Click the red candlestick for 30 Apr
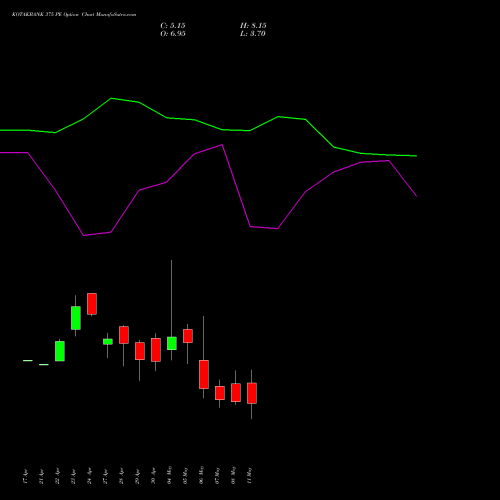 click(x=156, y=350)
